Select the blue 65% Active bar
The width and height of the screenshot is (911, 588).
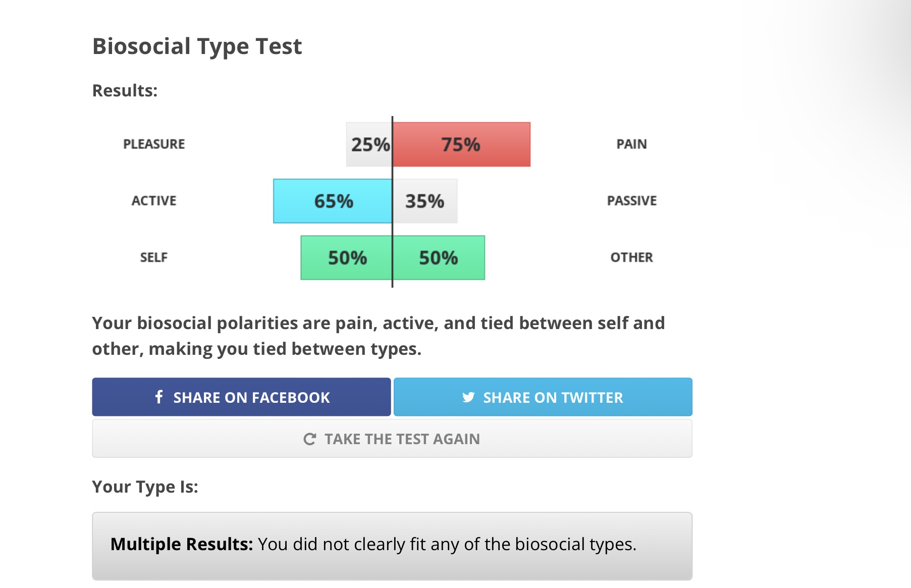pyautogui.click(x=333, y=201)
